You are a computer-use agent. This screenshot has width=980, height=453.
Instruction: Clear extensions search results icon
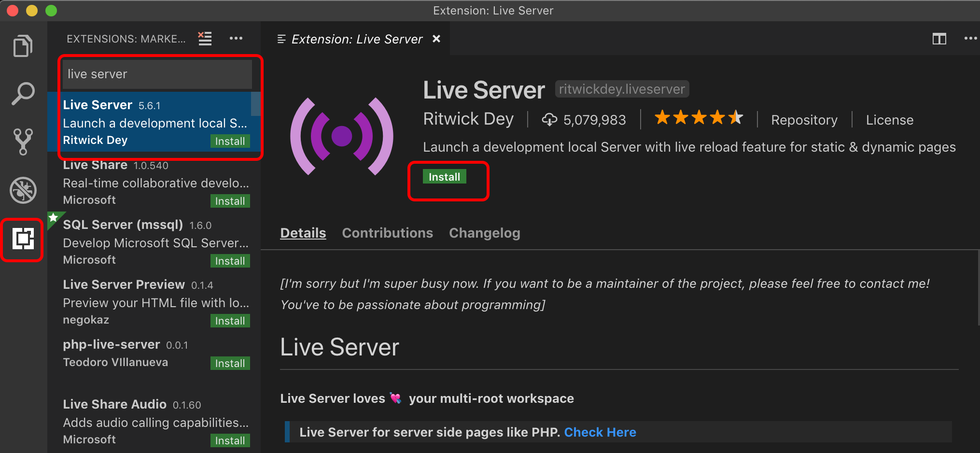(x=205, y=38)
